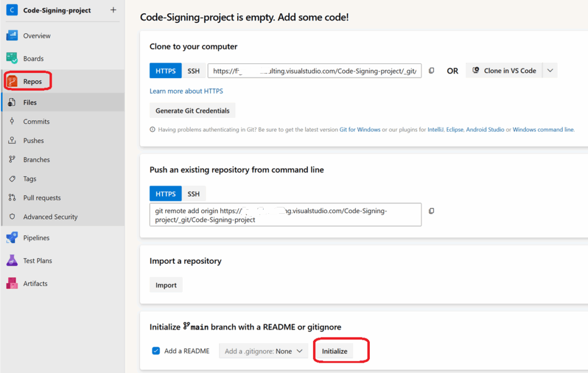Open the Overview icon in the sidebar
Screen dimensions: 588x373
[12, 36]
